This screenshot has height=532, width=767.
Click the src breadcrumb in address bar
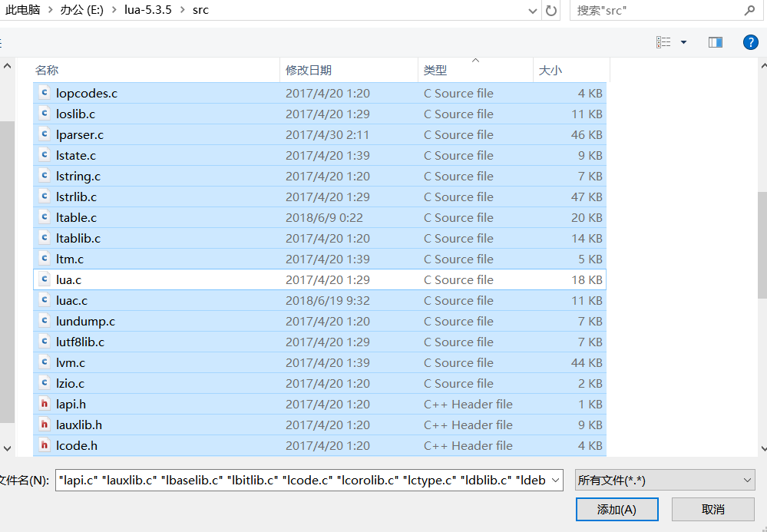point(200,10)
